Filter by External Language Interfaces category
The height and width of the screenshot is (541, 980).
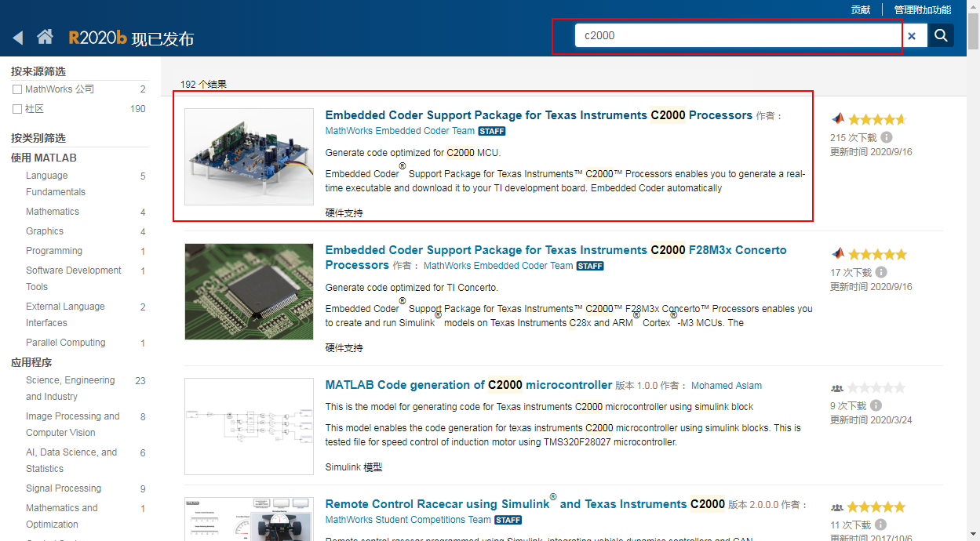click(65, 314)
